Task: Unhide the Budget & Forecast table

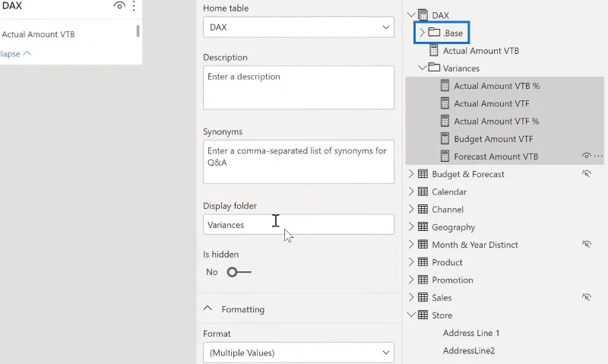Action: (x=586, y=174)
